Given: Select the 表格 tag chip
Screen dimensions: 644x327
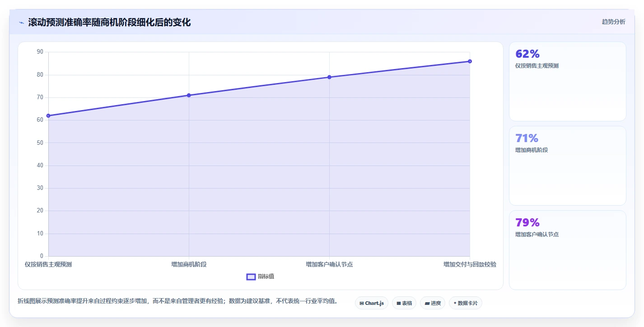Looking at the screenshot, I should pyautogui.click(x=404, y=303).
